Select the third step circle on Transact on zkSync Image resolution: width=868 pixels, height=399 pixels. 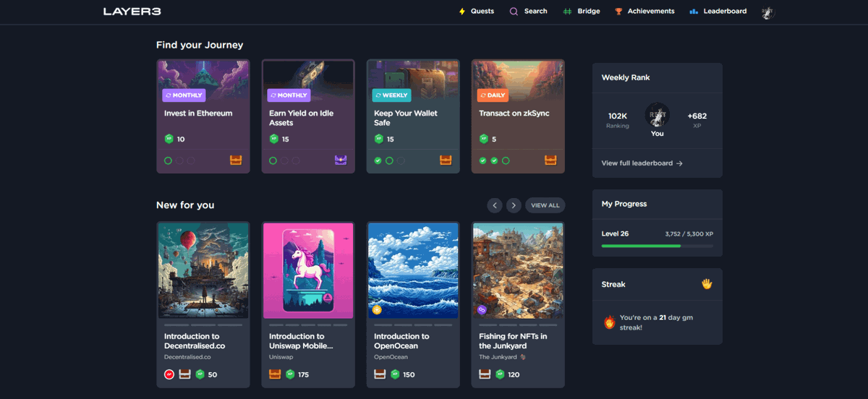506,160
